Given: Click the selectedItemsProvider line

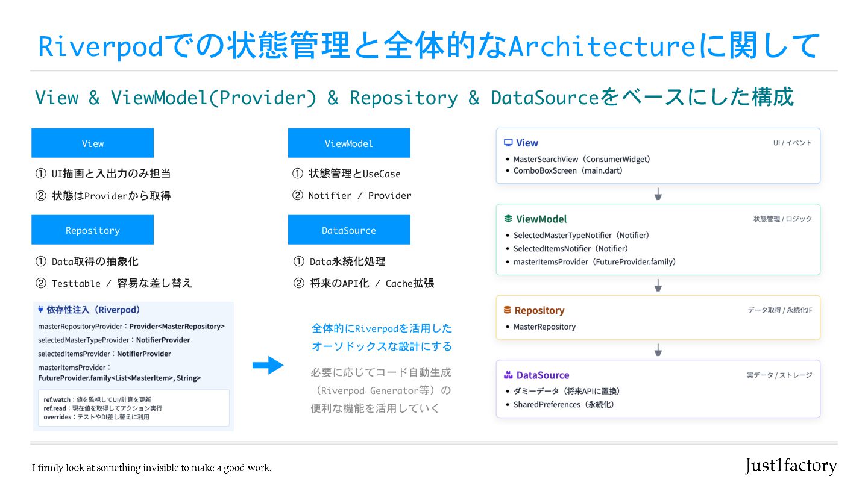Looking at the screenshot, I should [x=104, y=354].
